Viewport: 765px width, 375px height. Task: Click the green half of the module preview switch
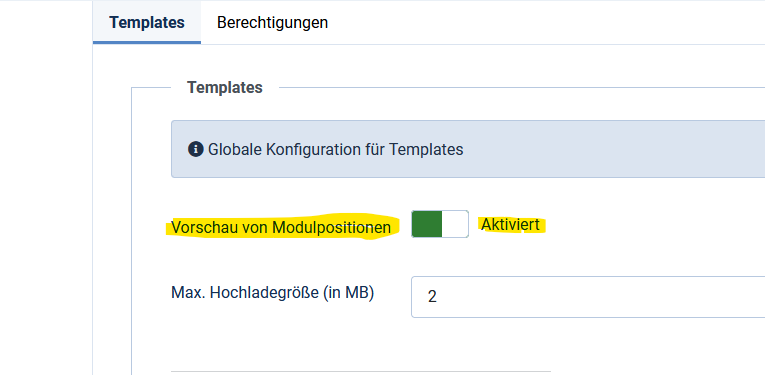pos(427,224)
